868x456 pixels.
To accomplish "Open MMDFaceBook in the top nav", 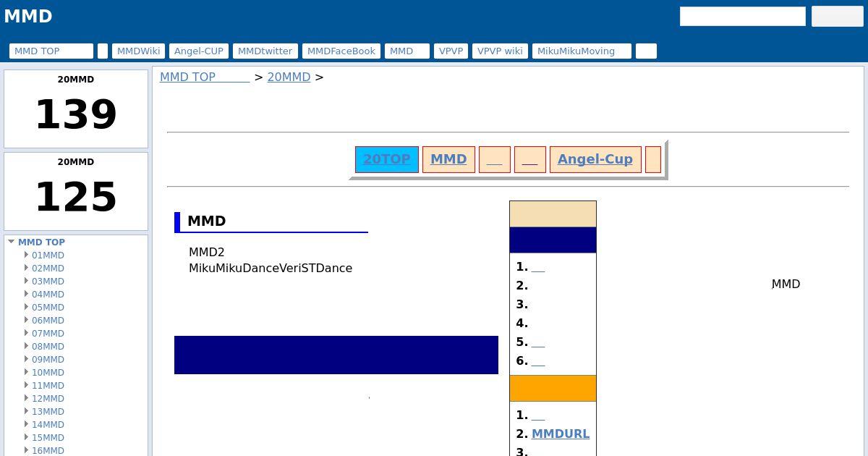I will [341, 51].
